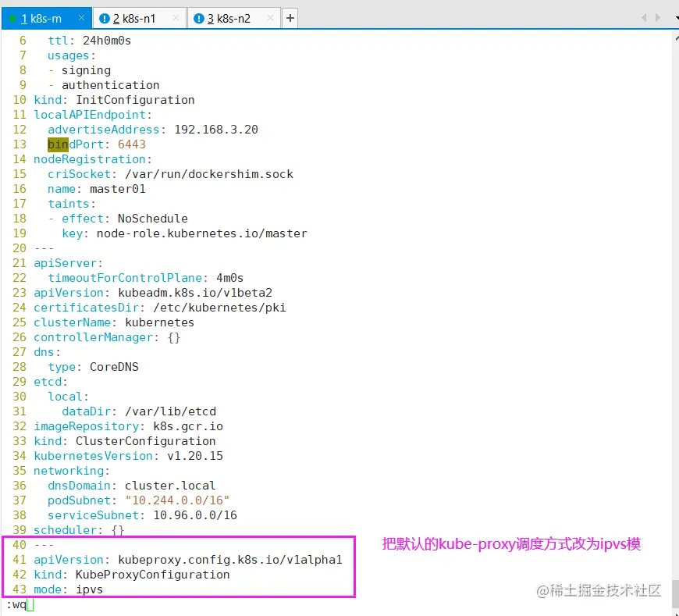Click the k8s-n2 tab alert icon

(x=199, y=18)
